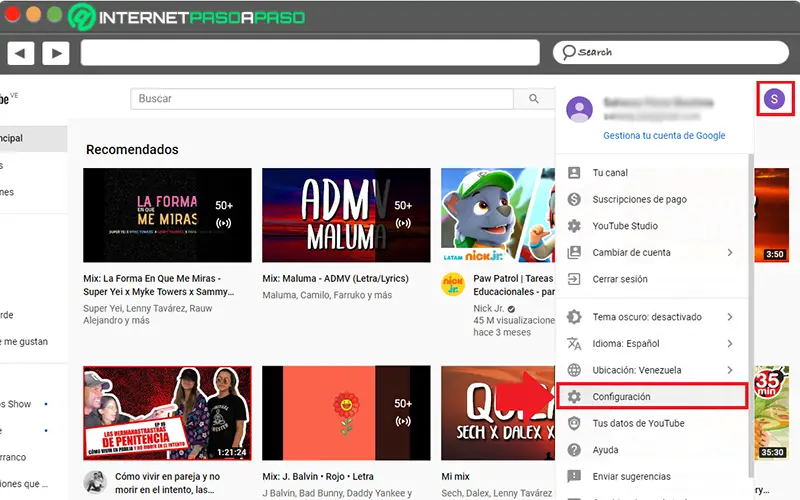Screen dimensions: 800x500
Task: Click the browser forward arrow button
Action: (x=56, y=53)
